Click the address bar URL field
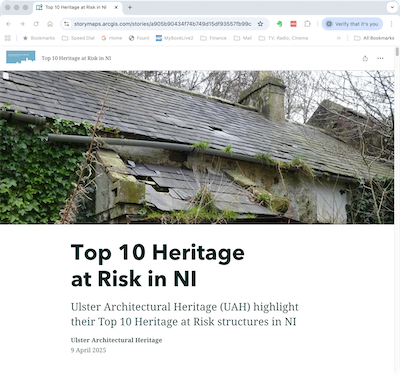This screenshot has height=375, width=400. click(162, 24)
